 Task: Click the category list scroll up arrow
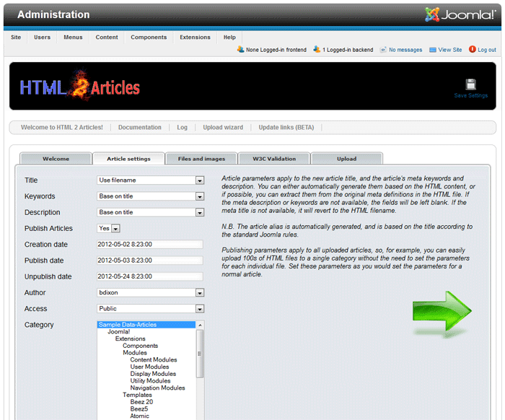pyautogui.click(x=200, y=325)
